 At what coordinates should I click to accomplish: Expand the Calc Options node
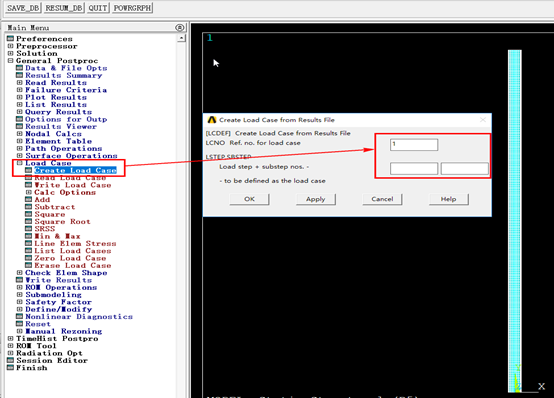pyautogui.click(x=29, y=192)
